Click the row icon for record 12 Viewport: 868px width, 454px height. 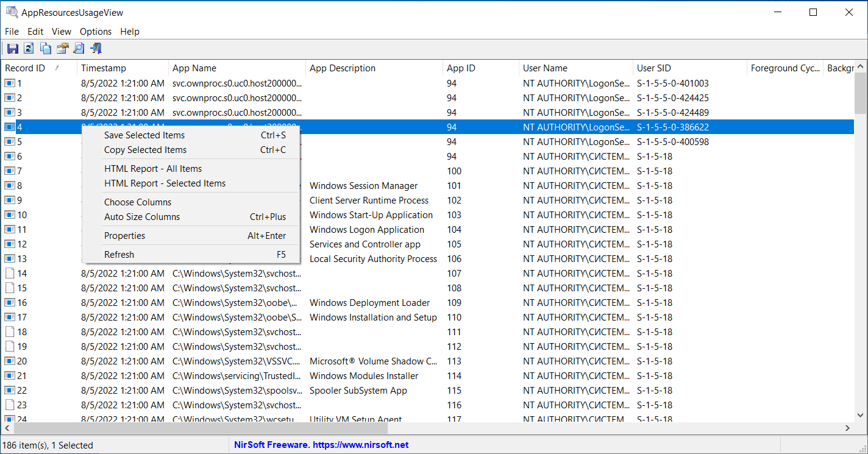click(10, 244)
